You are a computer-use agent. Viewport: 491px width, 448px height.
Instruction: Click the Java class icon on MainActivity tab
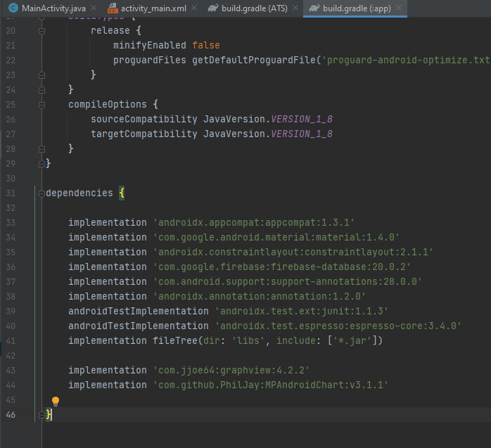(x=13, y=8)
